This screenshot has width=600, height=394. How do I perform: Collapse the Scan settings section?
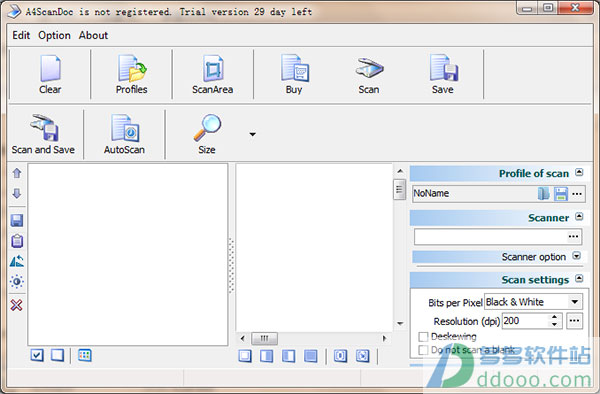point(579,279)
